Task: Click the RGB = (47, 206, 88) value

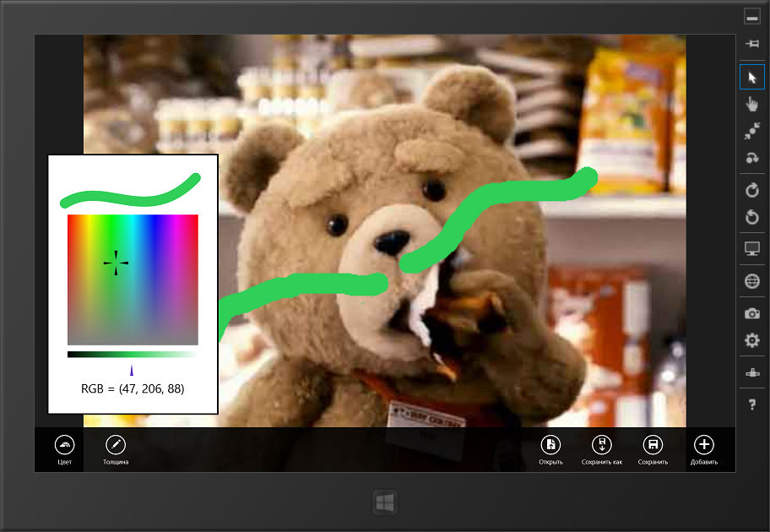Action: pos(133,388)
